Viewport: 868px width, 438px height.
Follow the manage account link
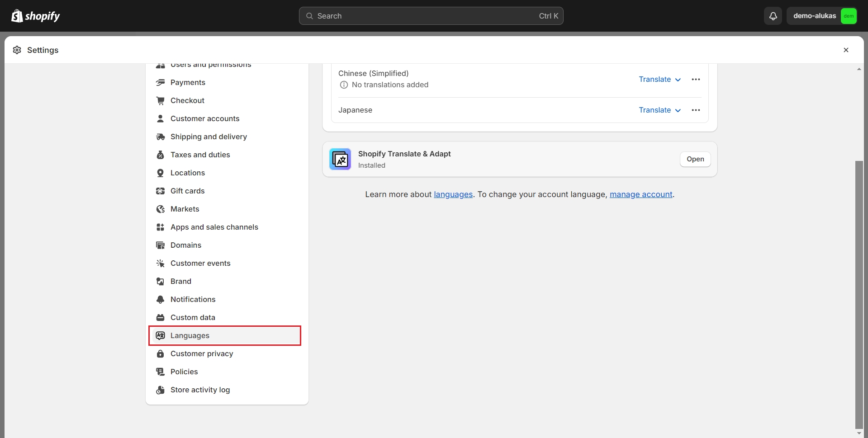640,194
